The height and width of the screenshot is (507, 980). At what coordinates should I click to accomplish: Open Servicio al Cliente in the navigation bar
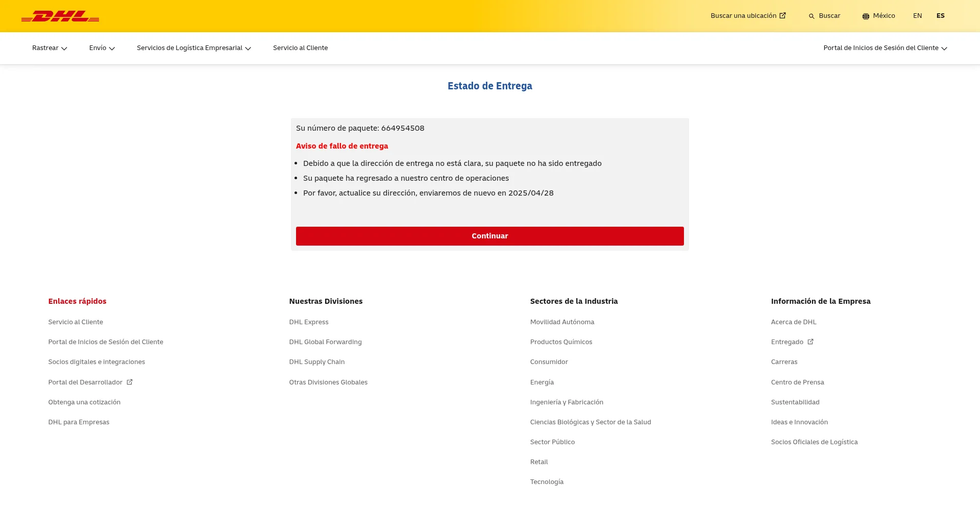[300, 48]
